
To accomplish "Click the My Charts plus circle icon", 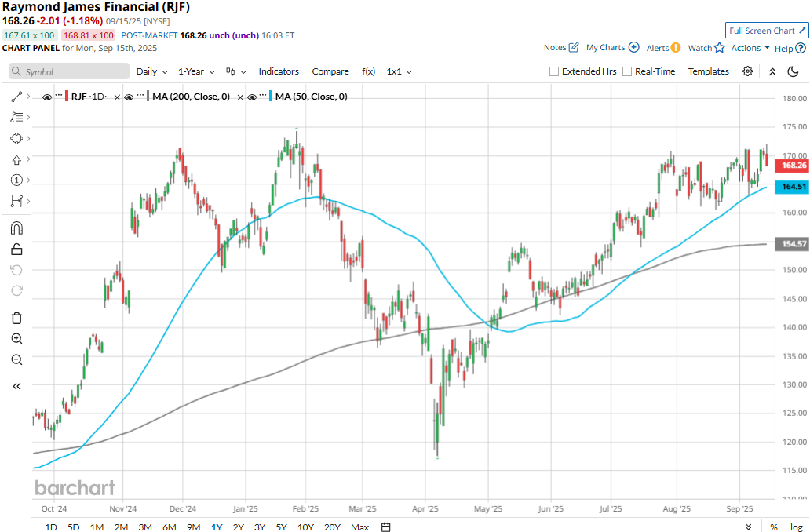I will [x=634, y=47].
